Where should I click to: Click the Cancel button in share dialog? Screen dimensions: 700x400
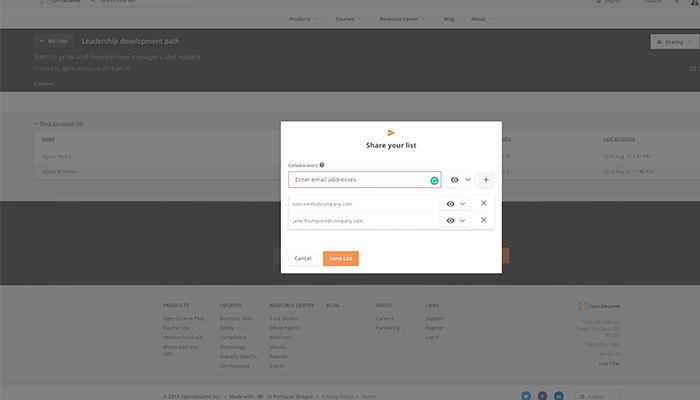click(303, 258)
